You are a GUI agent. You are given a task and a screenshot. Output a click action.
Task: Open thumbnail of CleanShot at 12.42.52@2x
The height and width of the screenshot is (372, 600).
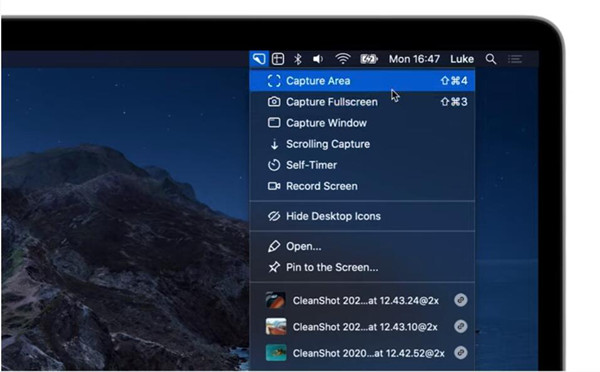[276, 352]
